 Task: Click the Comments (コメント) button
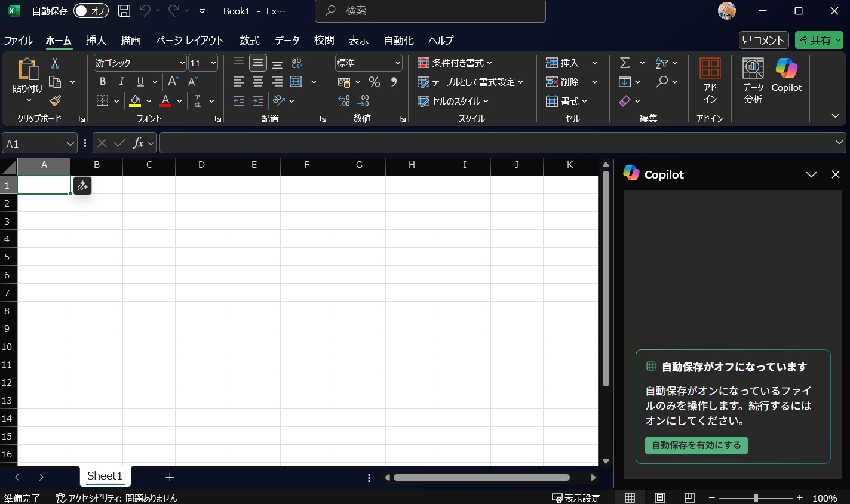pyautogui.click(x=764, y=40)
